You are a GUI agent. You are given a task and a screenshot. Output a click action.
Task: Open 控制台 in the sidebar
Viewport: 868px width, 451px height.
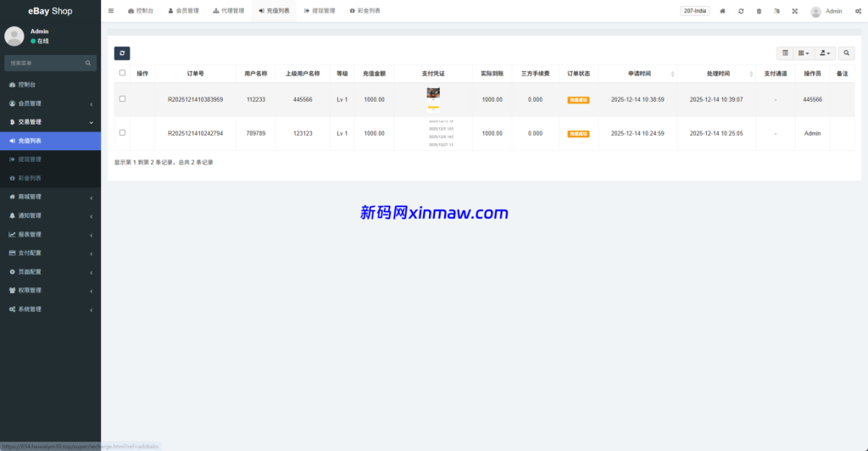(50, 85)
